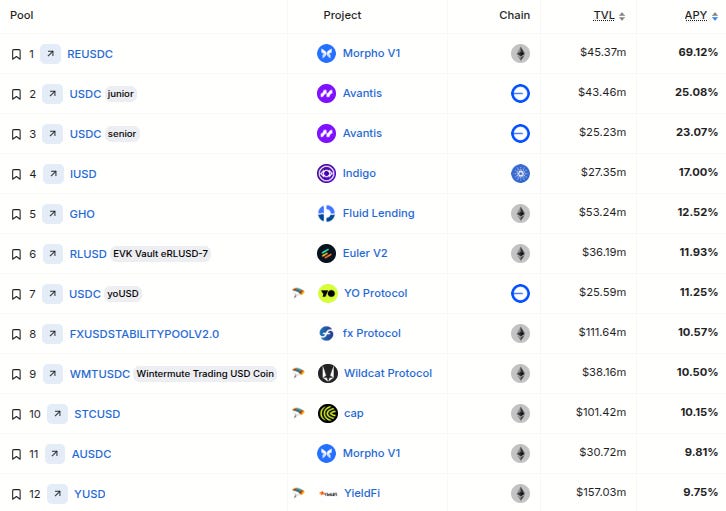Open the Fluid Lending project page
The width and height of the screenshot is (726, 511).
point(378,213)
